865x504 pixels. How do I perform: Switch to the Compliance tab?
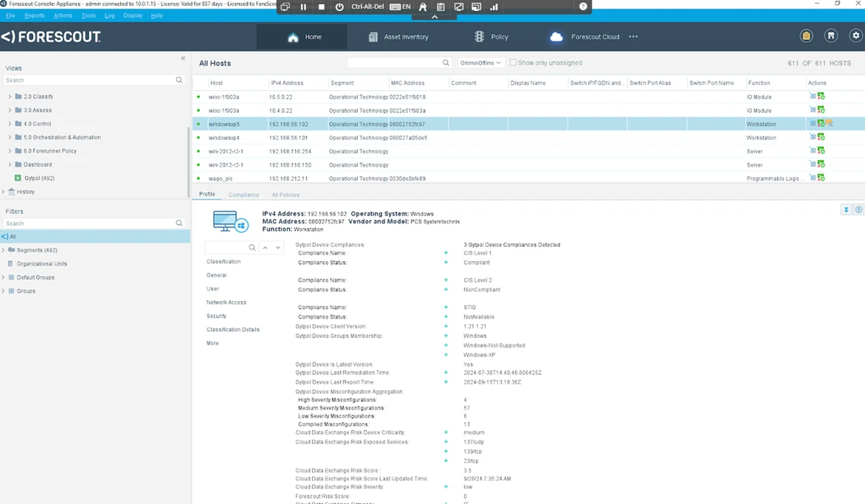(244, 195)
